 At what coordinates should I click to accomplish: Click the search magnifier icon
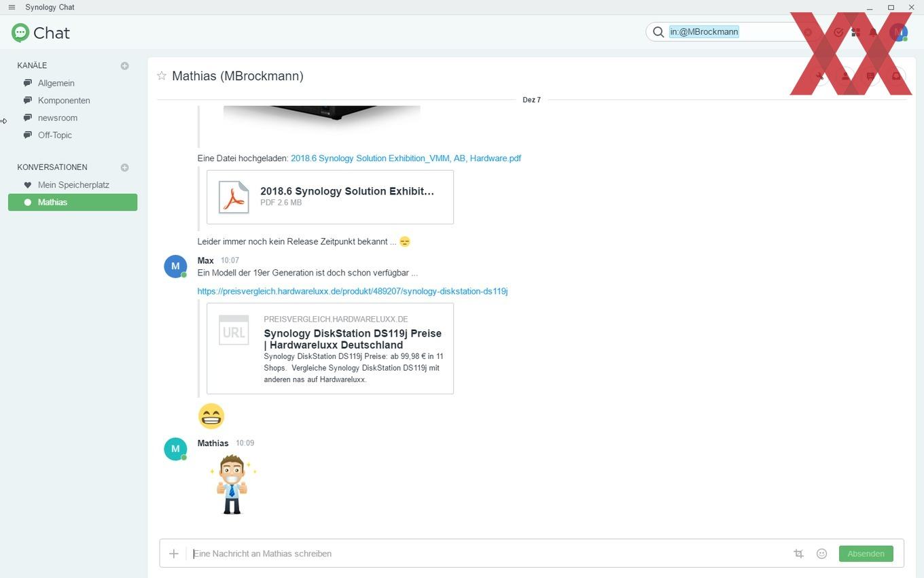click(x=658, y=32)
